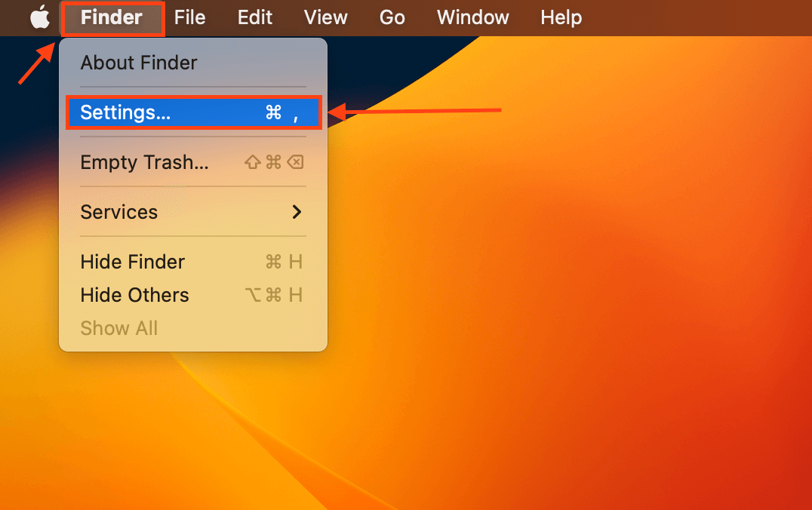Click the dimmed Show All entry
Viewport: 812px width, 510px height.
(193, 327)
